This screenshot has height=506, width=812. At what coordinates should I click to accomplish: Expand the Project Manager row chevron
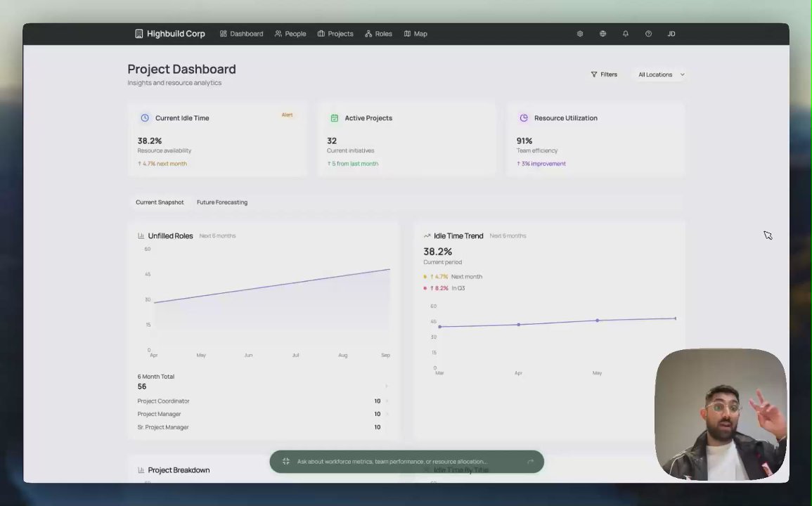(387, 414)
